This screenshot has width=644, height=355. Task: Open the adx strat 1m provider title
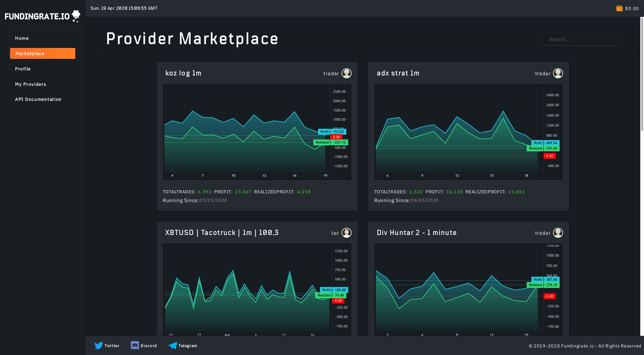coord(398,73)
